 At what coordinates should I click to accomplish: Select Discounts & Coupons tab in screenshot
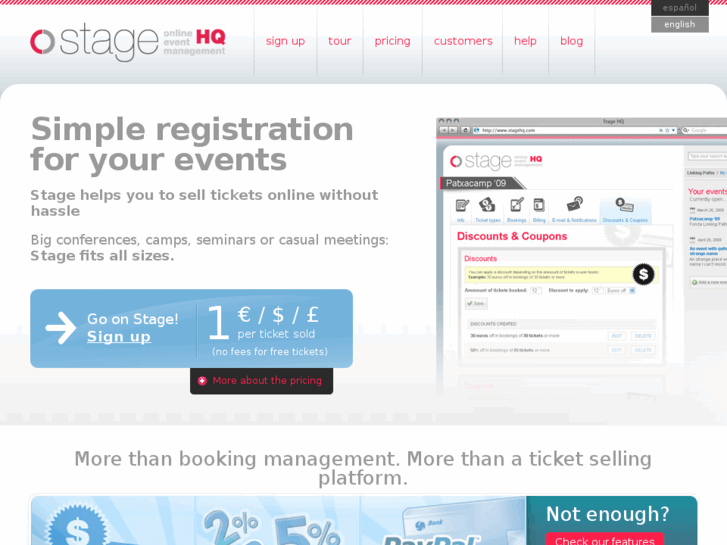pyautogui.click(x=625, y=210)
